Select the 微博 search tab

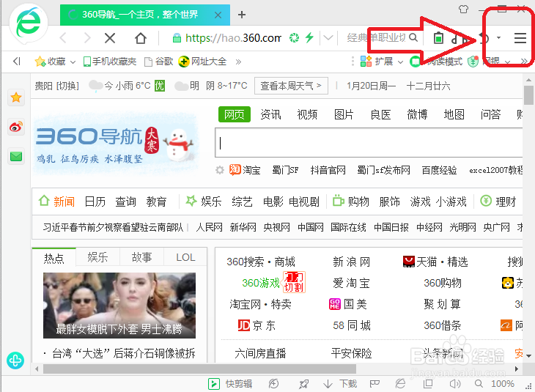[417, 114]
